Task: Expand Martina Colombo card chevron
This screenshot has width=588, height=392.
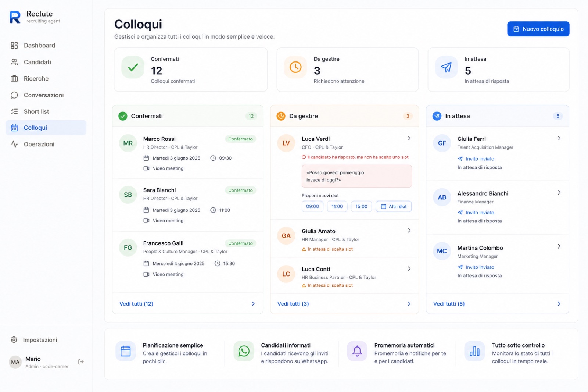Action: [x=559, y=246]
